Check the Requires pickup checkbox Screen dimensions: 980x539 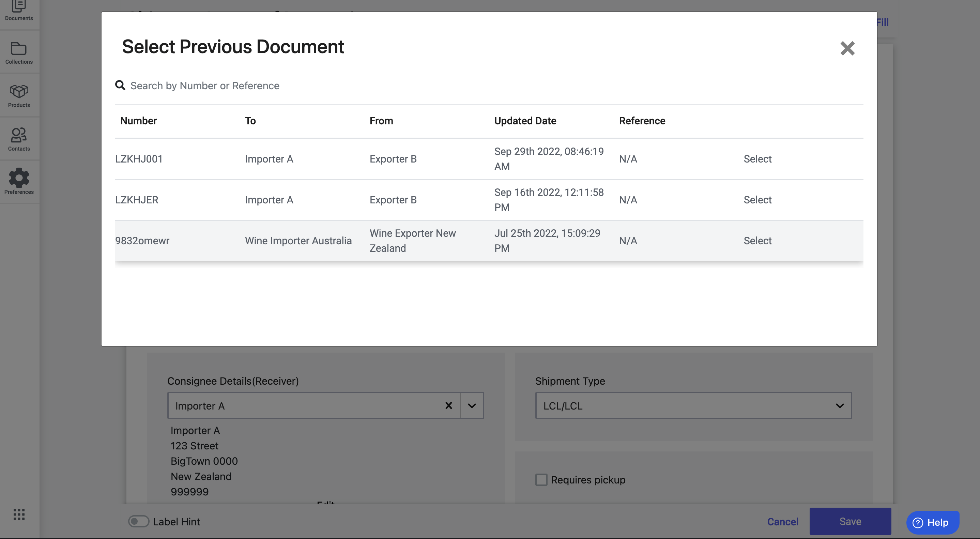click(x=541, y=480)
